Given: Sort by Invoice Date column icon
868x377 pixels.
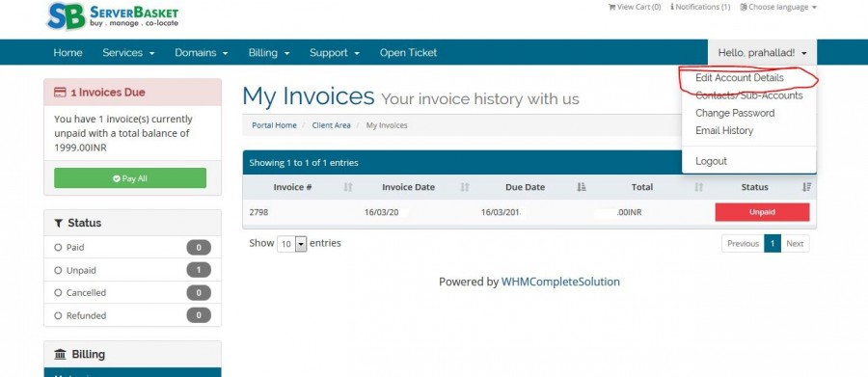Looking at the screenshot, I should tap(465, 187).
